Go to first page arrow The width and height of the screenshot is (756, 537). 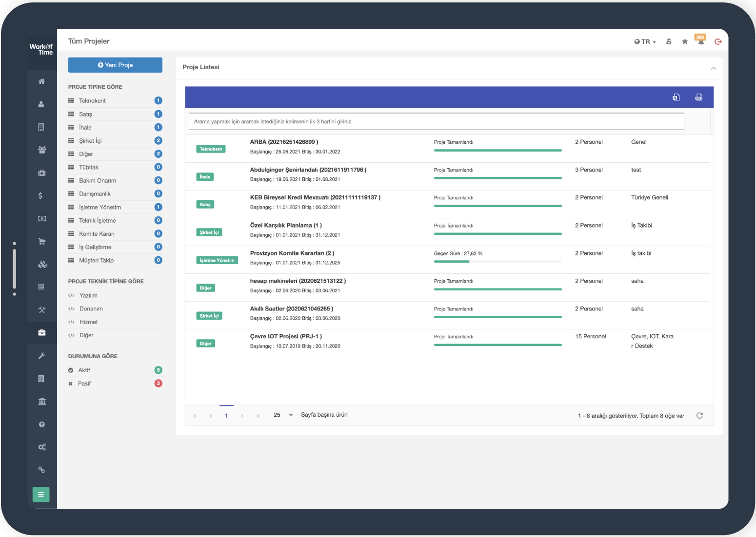pos(195,416)
